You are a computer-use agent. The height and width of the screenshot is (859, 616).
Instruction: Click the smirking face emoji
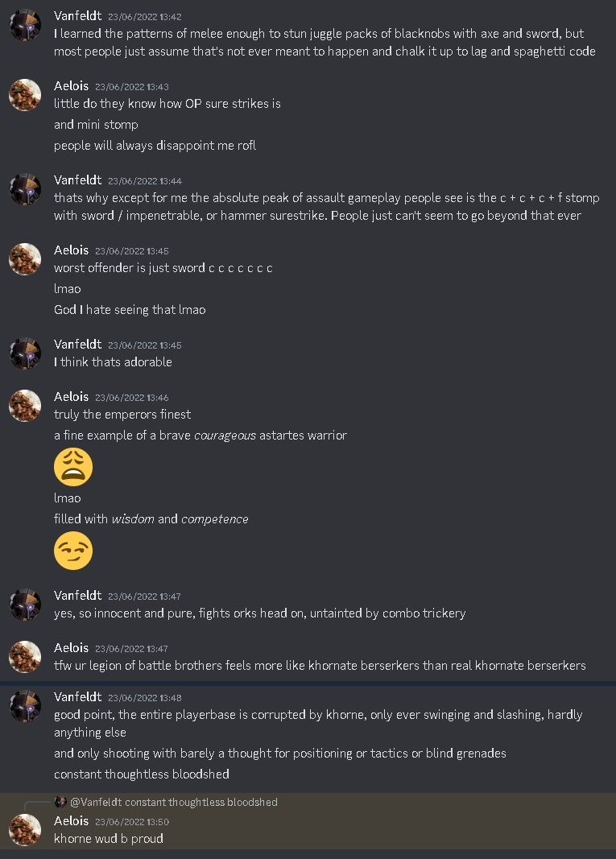[x=73, y=551]
